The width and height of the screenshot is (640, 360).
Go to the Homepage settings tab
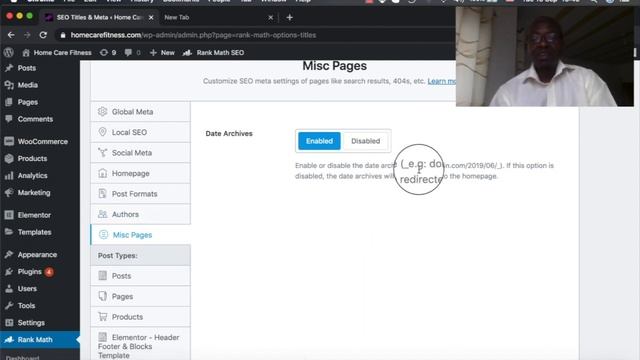[140, 173]
